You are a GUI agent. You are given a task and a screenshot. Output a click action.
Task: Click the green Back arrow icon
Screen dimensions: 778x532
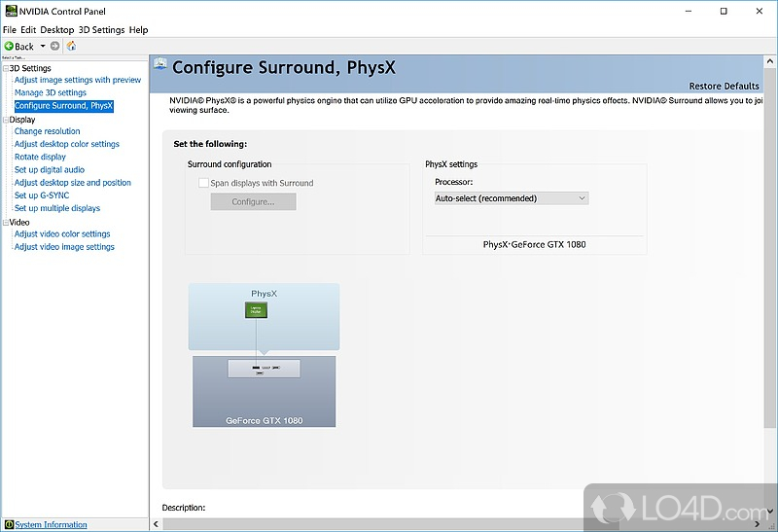pyautogui.click(x=9, y=46)
